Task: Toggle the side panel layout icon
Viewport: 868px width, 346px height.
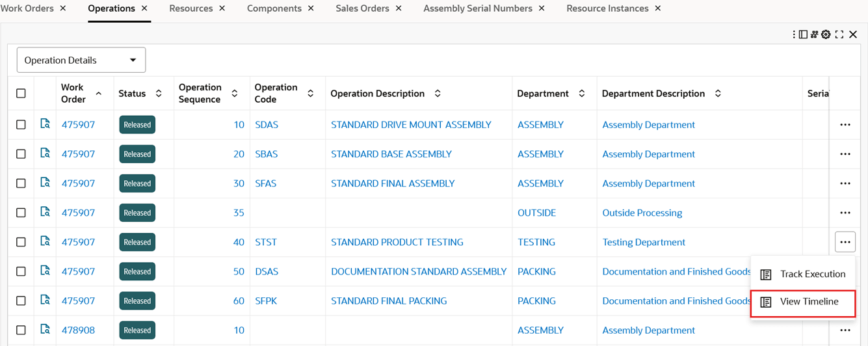Action: coord(804,34)
